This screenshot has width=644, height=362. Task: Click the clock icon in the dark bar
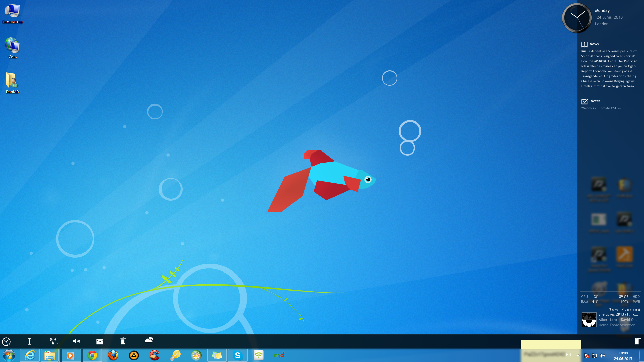[x=6, y=341]
